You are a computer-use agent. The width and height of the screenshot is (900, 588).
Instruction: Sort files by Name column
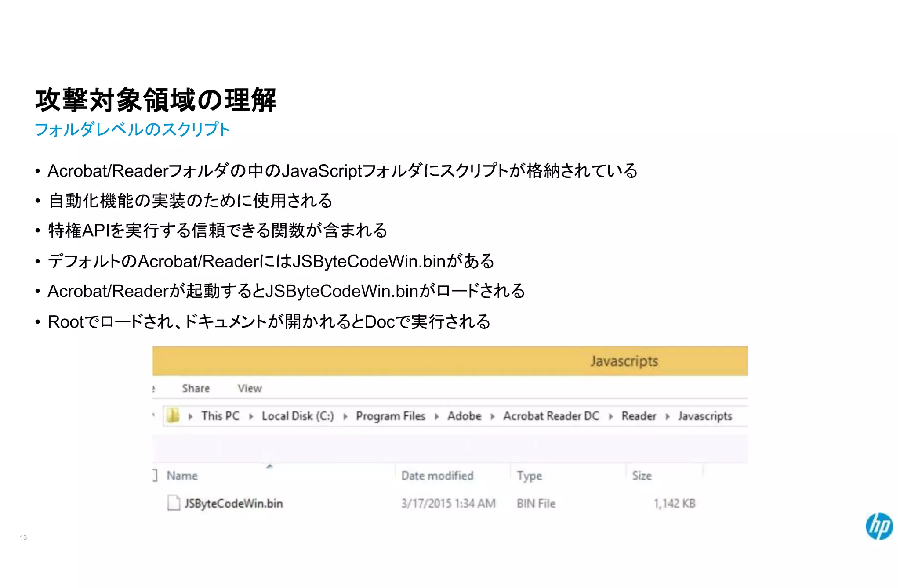tap(182, 476)
